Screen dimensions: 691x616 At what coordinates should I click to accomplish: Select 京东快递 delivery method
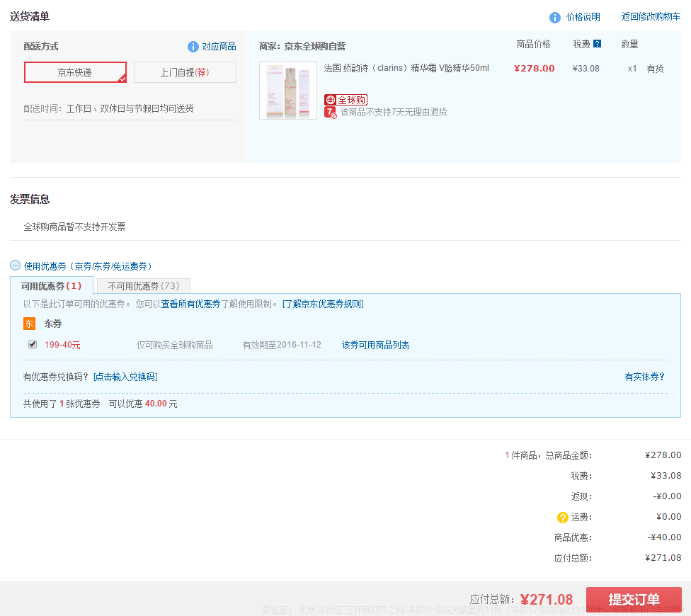(75, 72)
